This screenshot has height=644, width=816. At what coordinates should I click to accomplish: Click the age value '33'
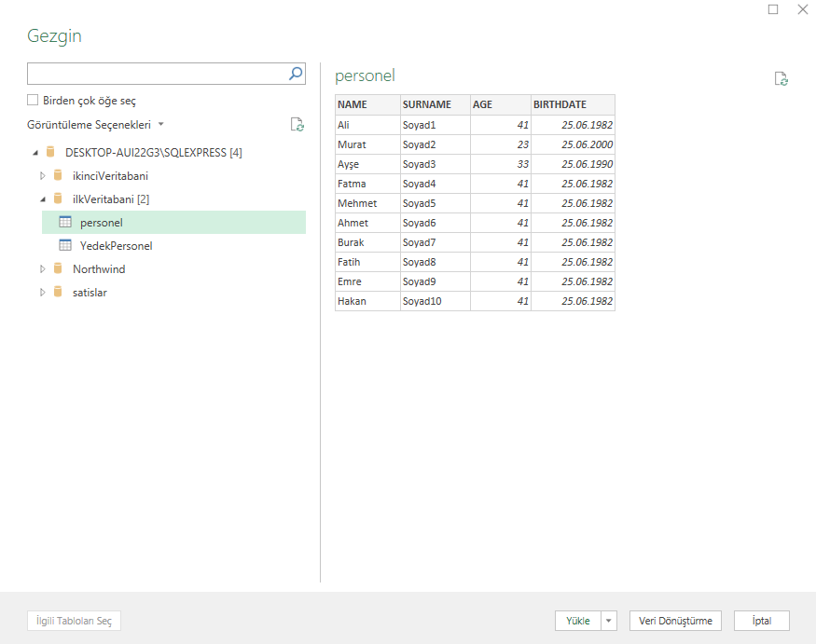pos(501,164)
